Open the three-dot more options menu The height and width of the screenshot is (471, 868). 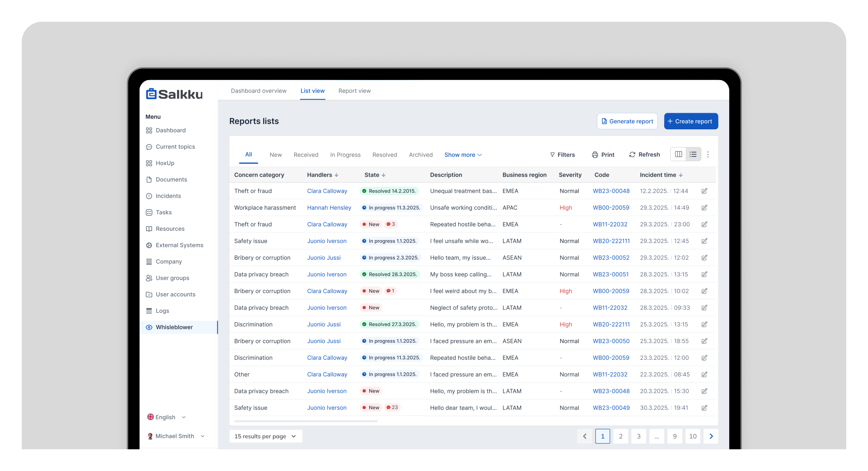(x=708, y=155)
